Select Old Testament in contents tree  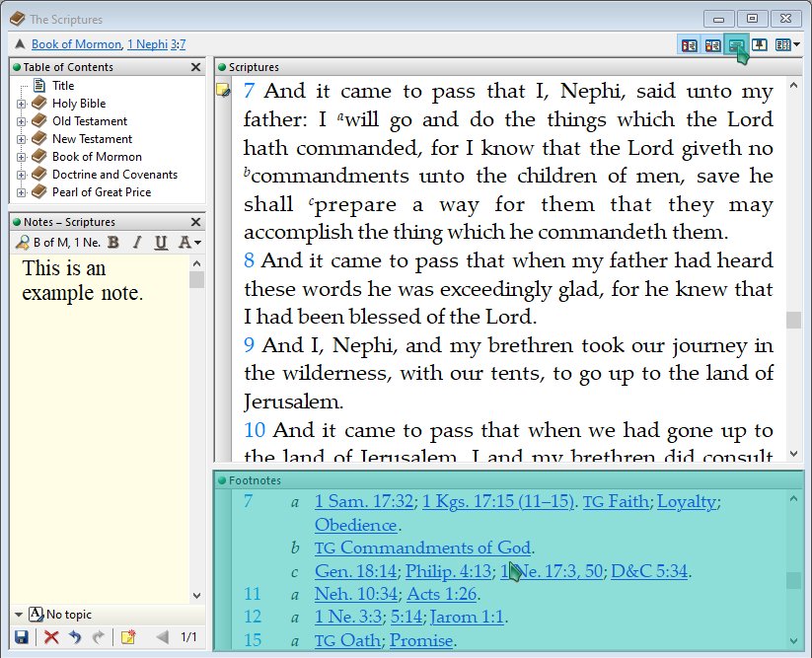coord(90,121)
